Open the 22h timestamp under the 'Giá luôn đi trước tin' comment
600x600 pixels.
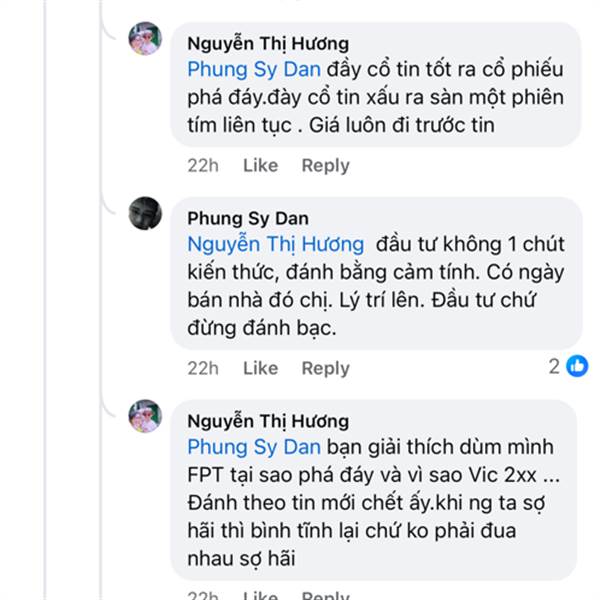tap(203, 165)
